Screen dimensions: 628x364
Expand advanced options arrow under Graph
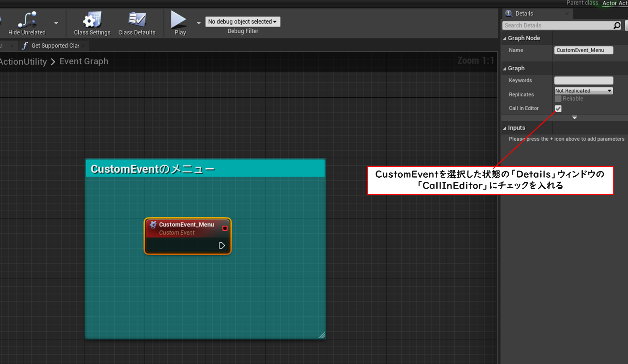[x=575, y=117]
